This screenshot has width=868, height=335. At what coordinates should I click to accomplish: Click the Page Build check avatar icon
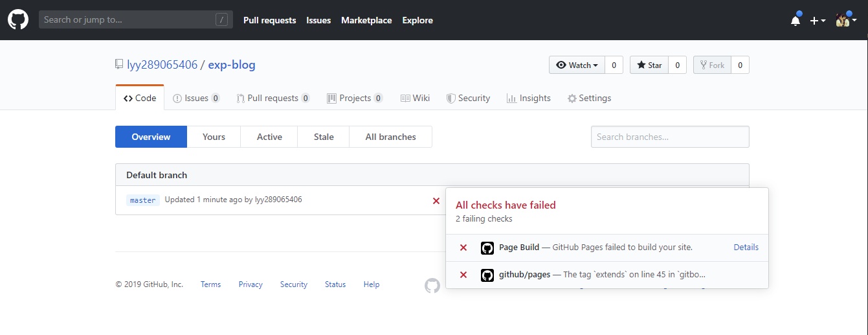487,248
